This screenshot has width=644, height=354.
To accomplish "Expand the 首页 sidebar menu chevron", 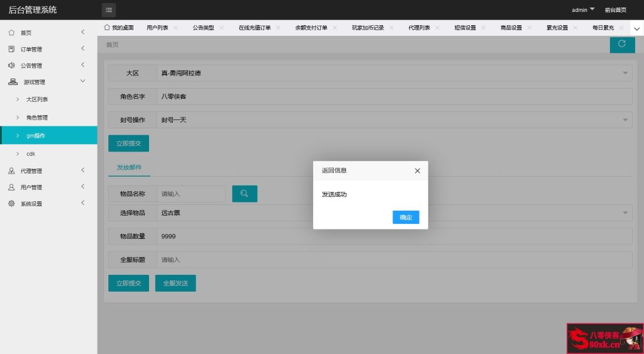I will (83, 32).
